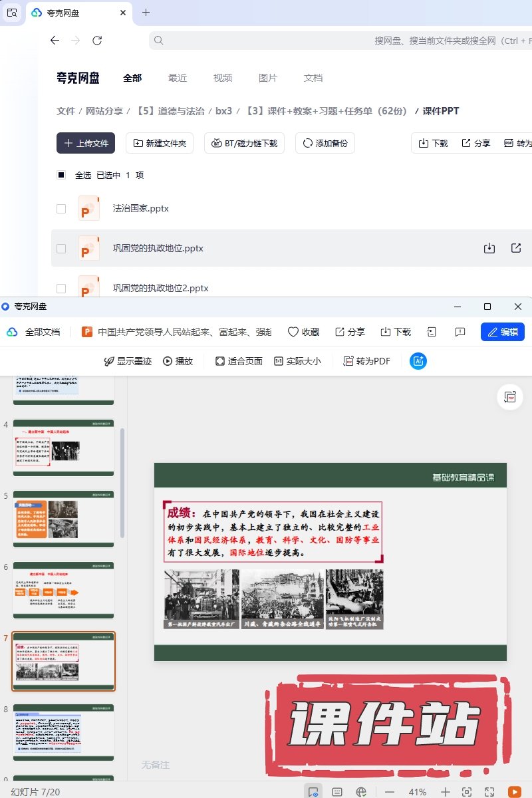Click the slide panel vertical scrollbar
This screenshot has width=532, height=798.
(122, 482)
